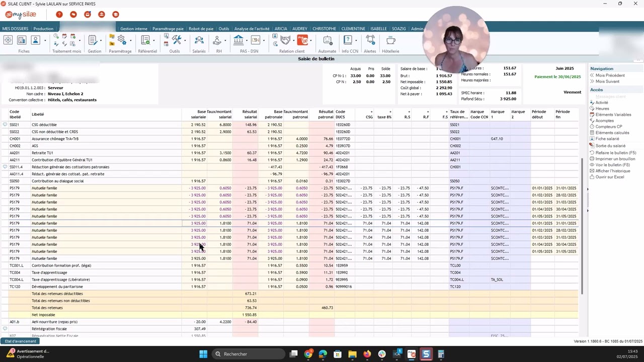Open the Gestion interne tab
The image size is (644, 362).
[134, 29]
